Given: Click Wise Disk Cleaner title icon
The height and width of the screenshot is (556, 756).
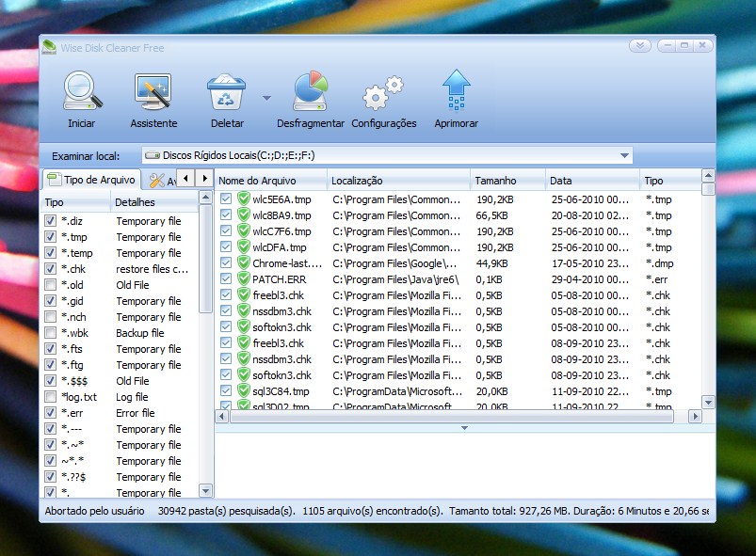Looking at the screenshot, I should coord(49,47).
